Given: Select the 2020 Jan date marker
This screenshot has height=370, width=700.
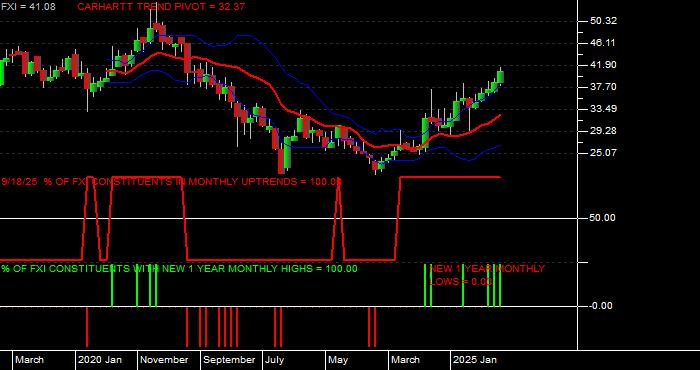Looking at the screenshot, I should (100, 360).
